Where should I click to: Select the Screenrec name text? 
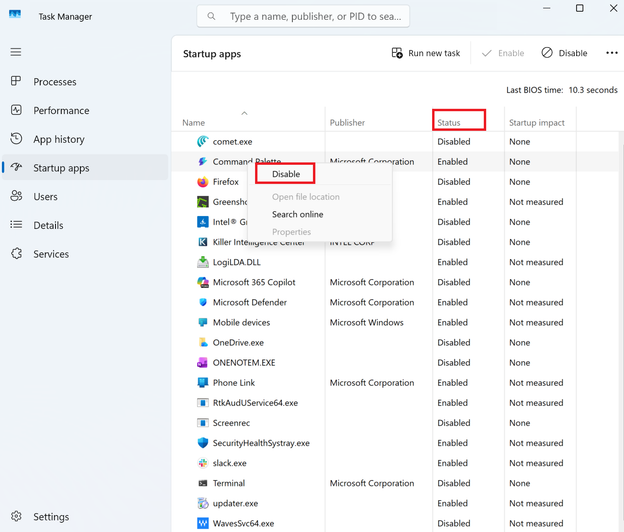click(231, 423)
